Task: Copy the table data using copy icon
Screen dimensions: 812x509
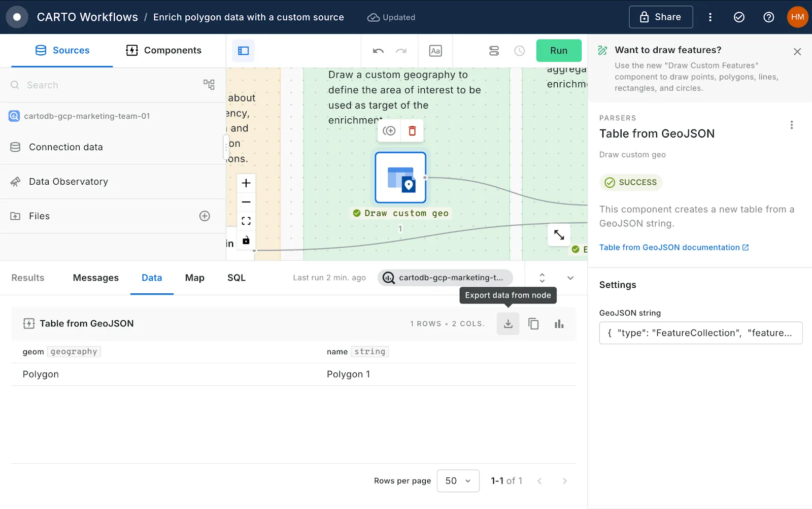Action: click(x=533, y=323)
